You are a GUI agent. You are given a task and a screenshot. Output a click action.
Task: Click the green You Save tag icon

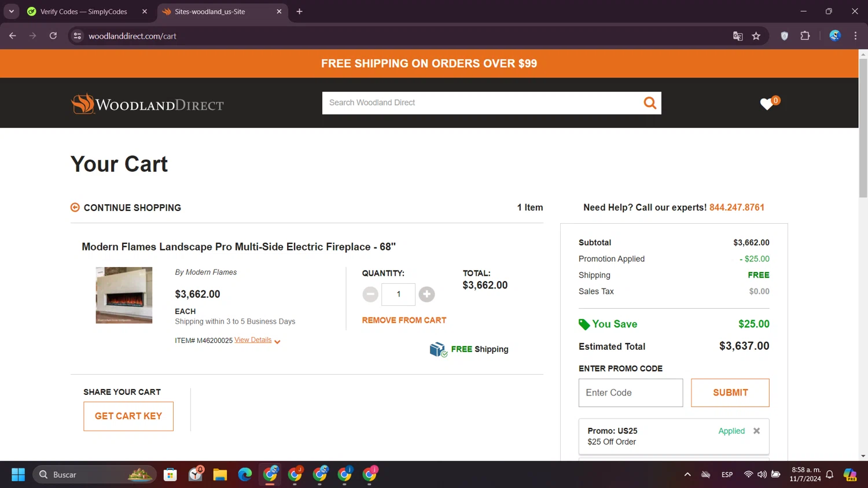pyautogui.click(x=584, y=324)
